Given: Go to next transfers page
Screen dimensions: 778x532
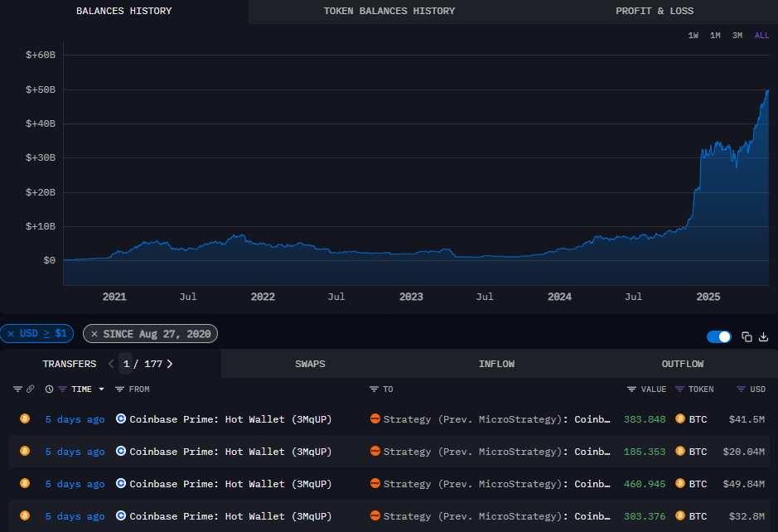Looking at the screenshot, I should click(x=170, y=364).
